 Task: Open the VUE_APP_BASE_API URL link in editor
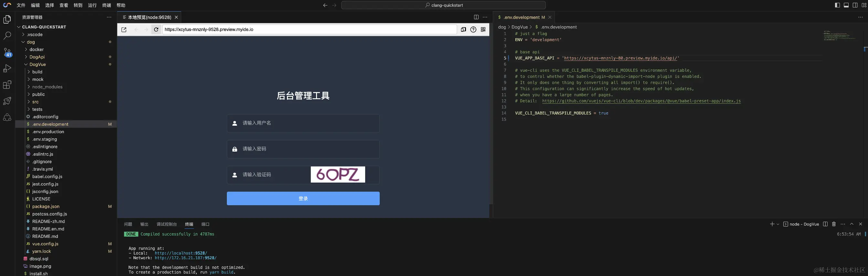[620, 58]
